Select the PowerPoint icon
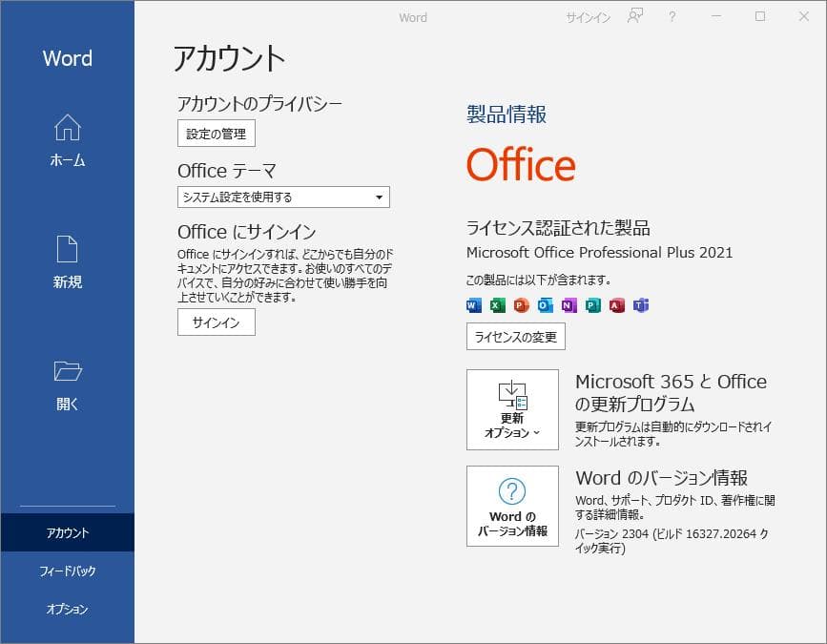827x644 pixels. (x=520, y=305)
